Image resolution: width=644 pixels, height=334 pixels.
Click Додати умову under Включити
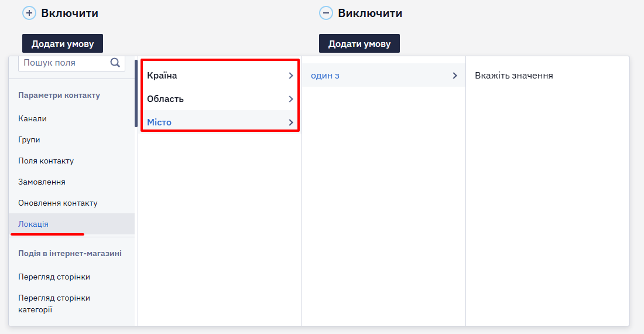(x=63, y=43)
